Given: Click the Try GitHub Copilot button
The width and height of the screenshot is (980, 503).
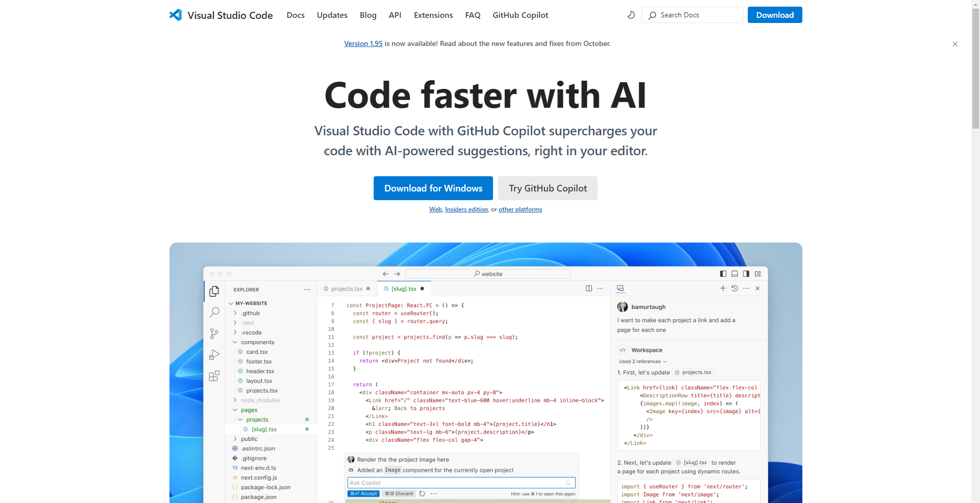Looking at the screenshot, I should [x=548, y=188].
